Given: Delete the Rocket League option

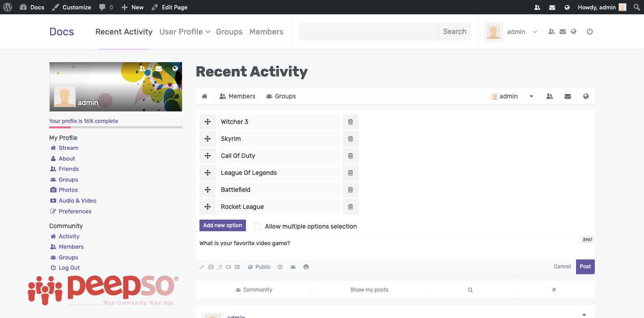Looking at the screenshot, I should 351,207.
